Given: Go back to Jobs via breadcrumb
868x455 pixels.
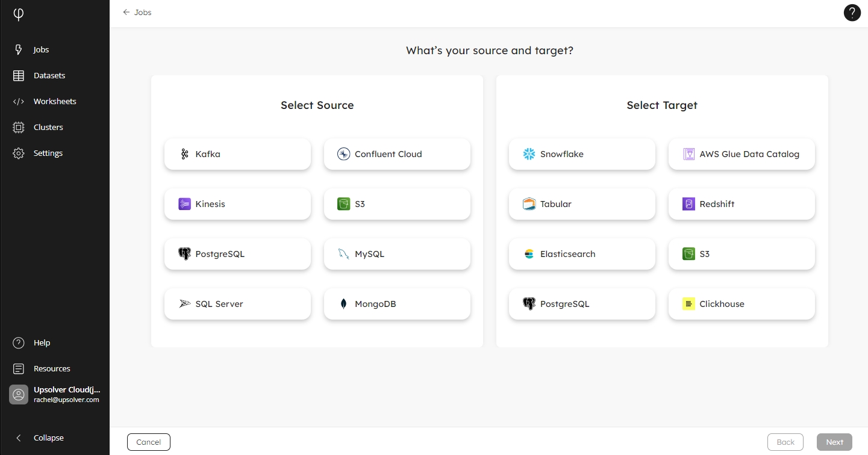Looking at the screenshot, I should (x=137, y=12).
